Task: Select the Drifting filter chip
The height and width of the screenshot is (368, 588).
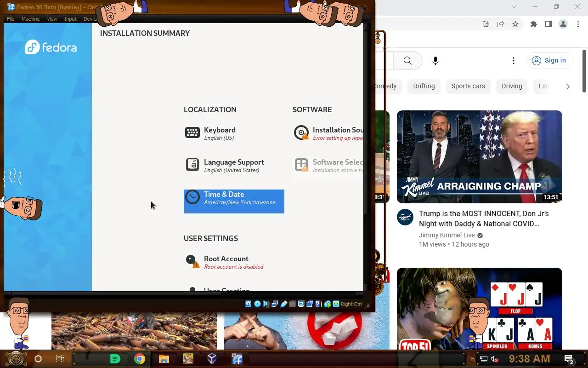Action: 424,86
